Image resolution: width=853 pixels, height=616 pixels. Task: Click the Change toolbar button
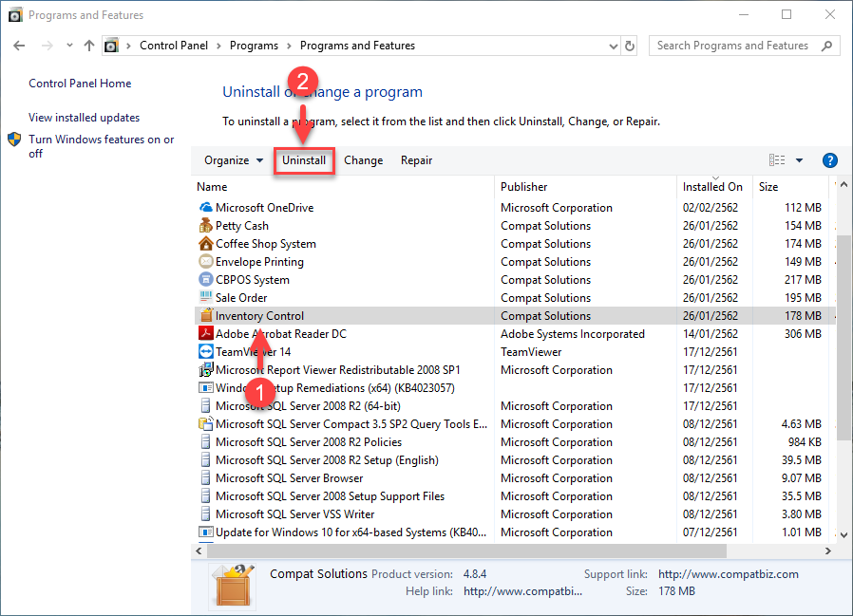pyautogui.click(x=364, y=160)
